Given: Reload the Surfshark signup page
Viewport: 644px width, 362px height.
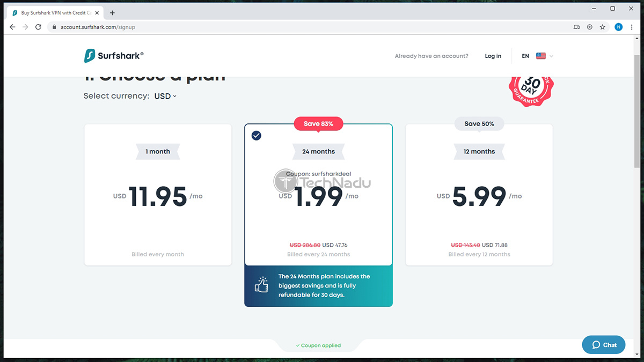Looking at the screenshot, I should click(x=38, y=27).
